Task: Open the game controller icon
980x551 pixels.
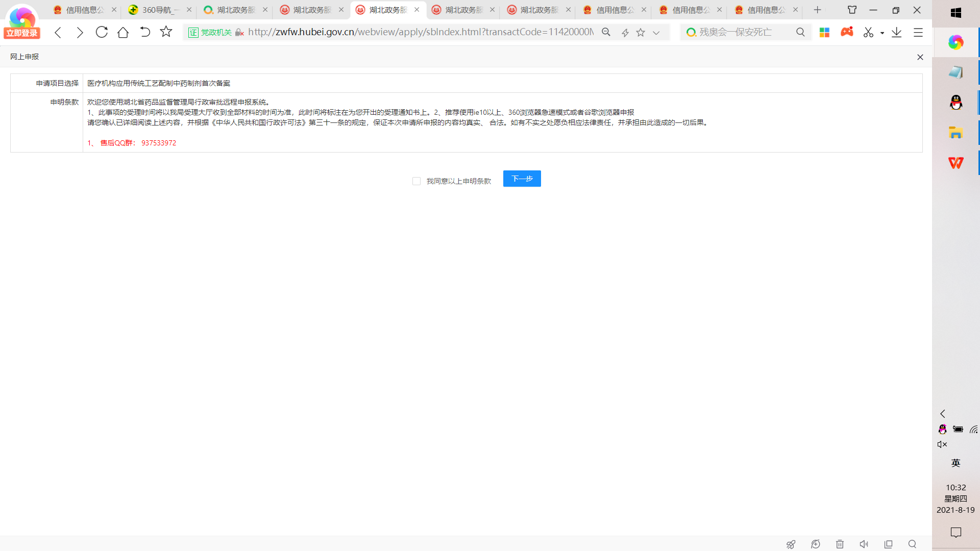Action: [847, 32]
